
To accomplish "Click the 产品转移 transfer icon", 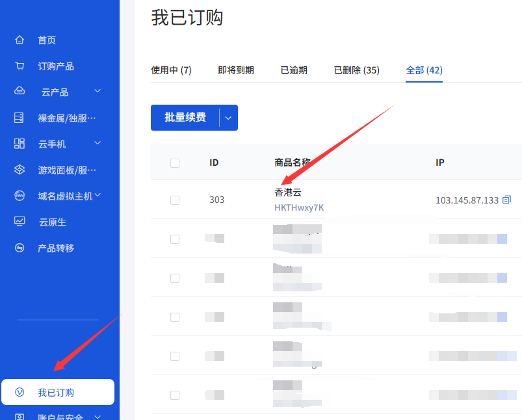I will coord(20,248).
